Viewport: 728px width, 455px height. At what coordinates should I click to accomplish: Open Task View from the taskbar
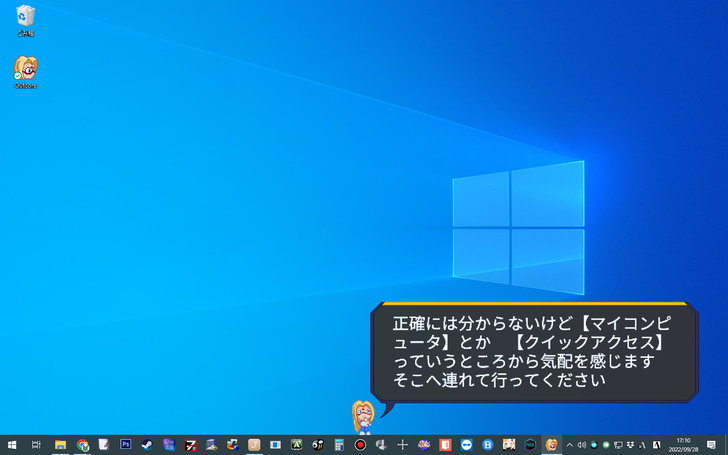(x=36, y=445)
